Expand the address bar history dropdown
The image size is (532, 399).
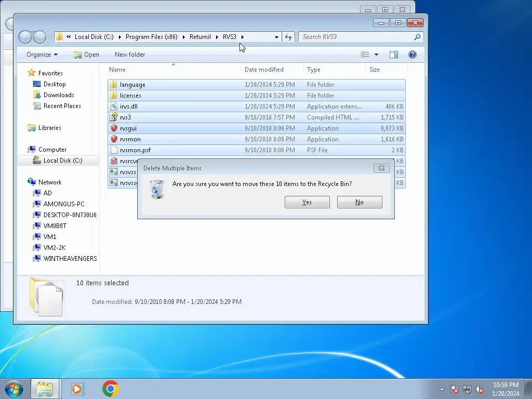(276, 37)
